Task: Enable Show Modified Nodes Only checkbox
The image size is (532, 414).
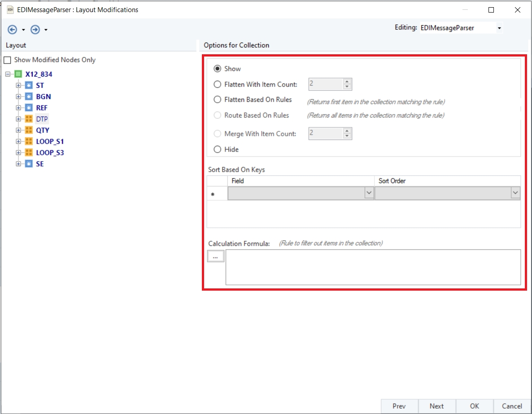Action: [7, 60]
